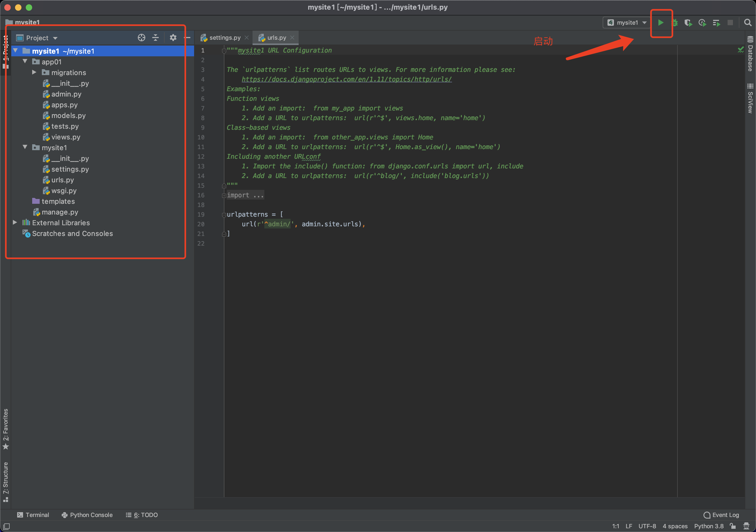
Task: Expand External Libraries node
Action: pos(15,223)
